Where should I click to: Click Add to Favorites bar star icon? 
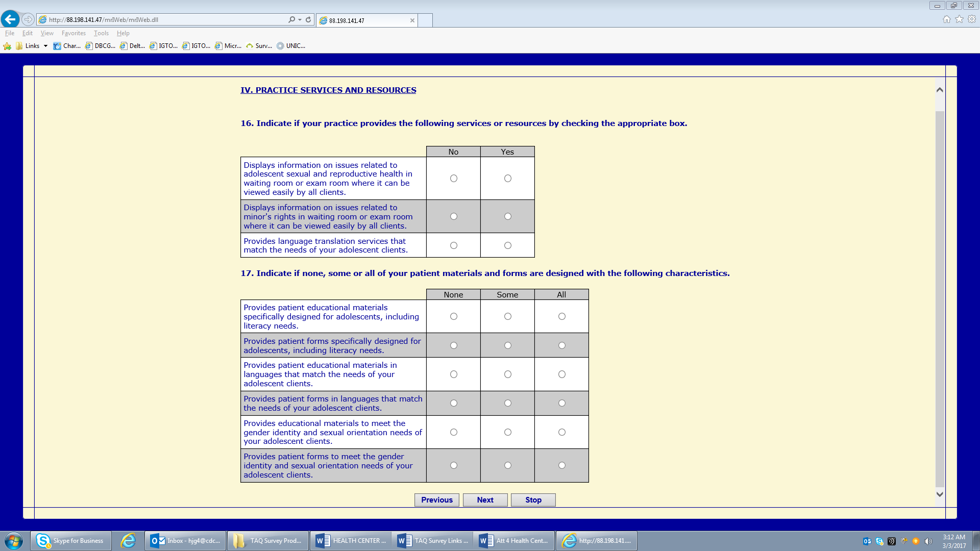[7, 46]
